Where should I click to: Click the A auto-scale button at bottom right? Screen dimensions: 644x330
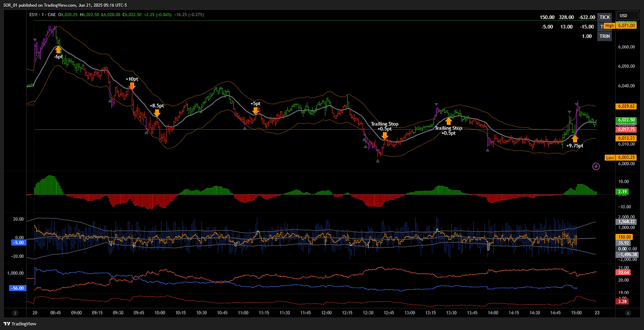tap(628, 312)
